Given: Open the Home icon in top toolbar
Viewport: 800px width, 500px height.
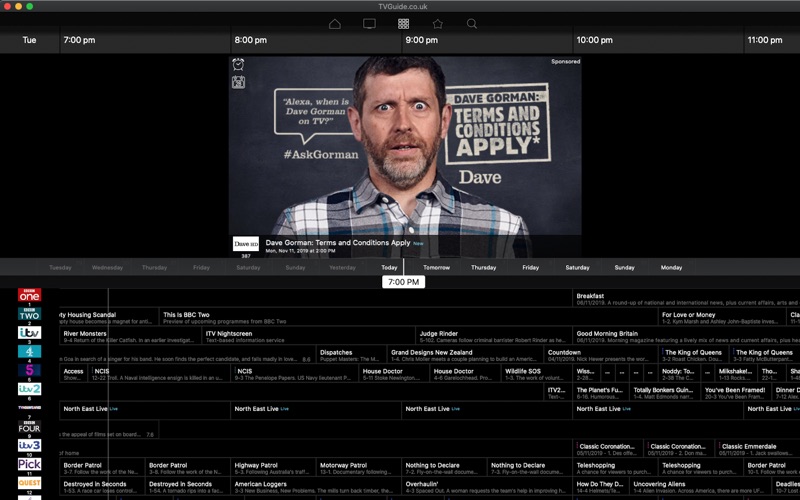Looking at the screenshot, I should [x=335, y=24].
